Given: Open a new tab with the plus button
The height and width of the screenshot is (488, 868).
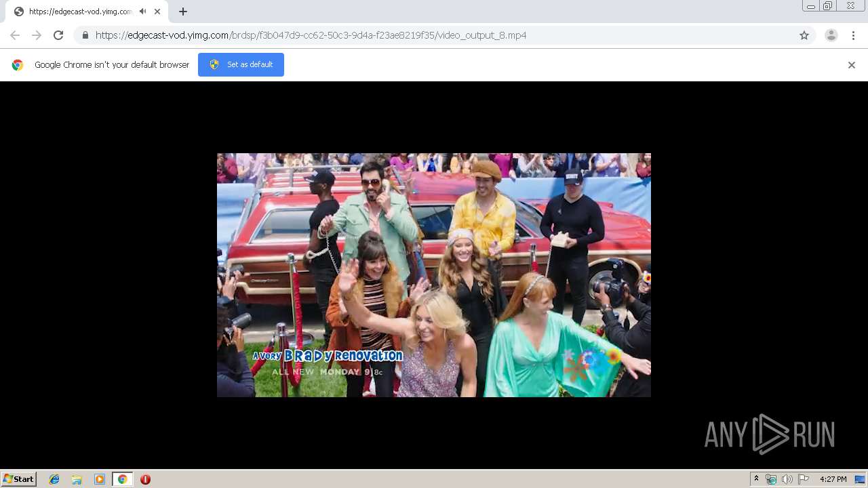Looking at the screenshot, I should coord(183,12).
